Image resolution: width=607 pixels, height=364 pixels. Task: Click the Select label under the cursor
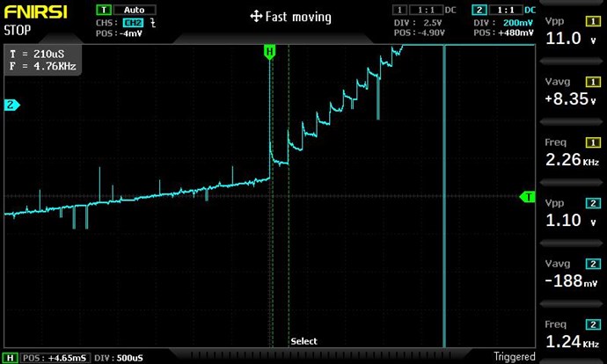(303, 341)
